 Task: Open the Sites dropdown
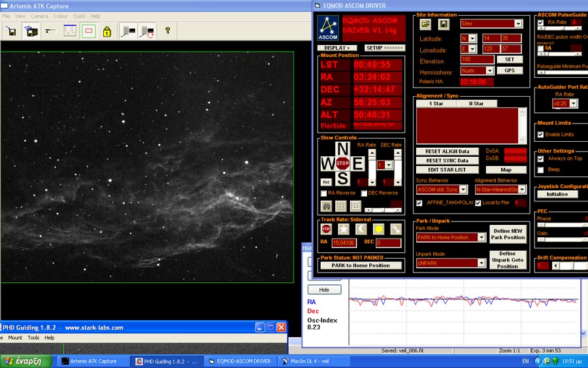click(x=518, y=24)
